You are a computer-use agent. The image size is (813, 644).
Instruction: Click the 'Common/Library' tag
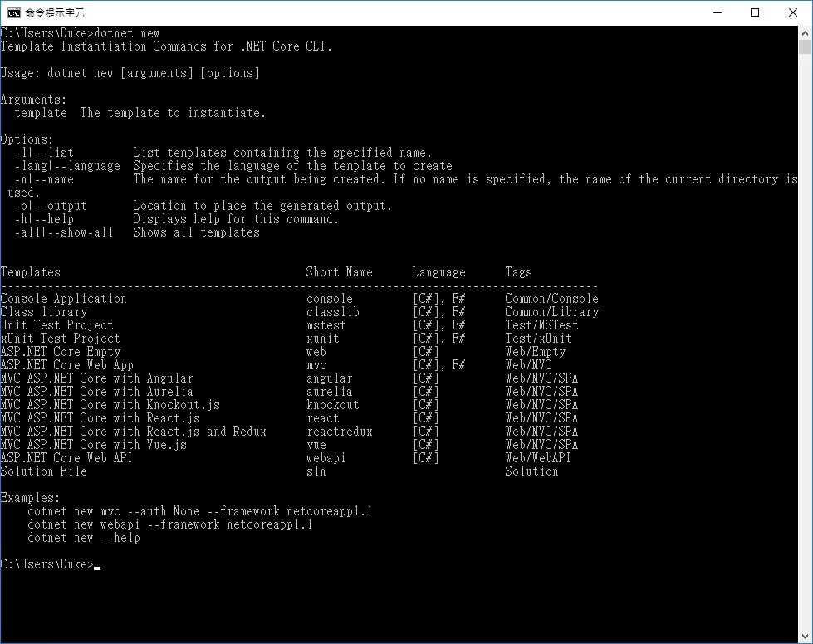click(551, 312)
